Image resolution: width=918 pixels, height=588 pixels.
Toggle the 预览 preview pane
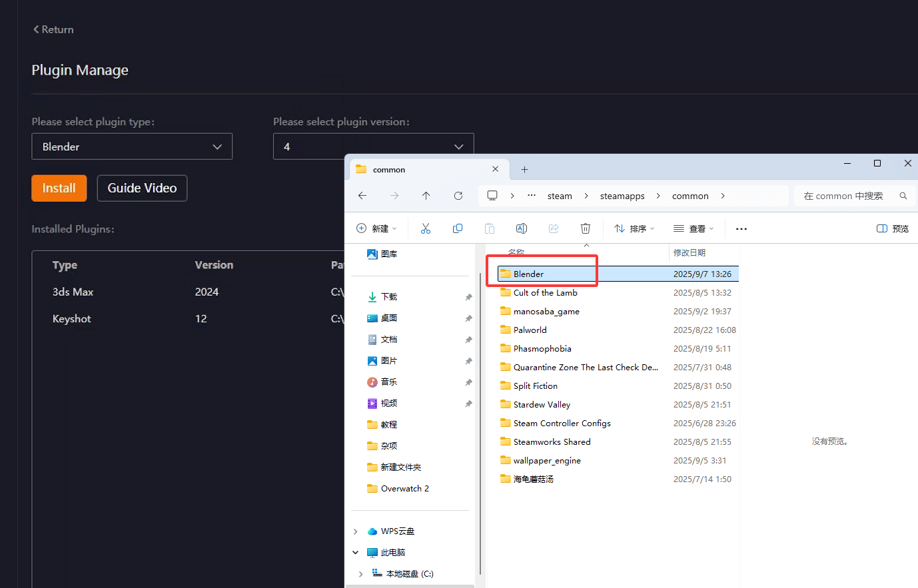[893, 228]
